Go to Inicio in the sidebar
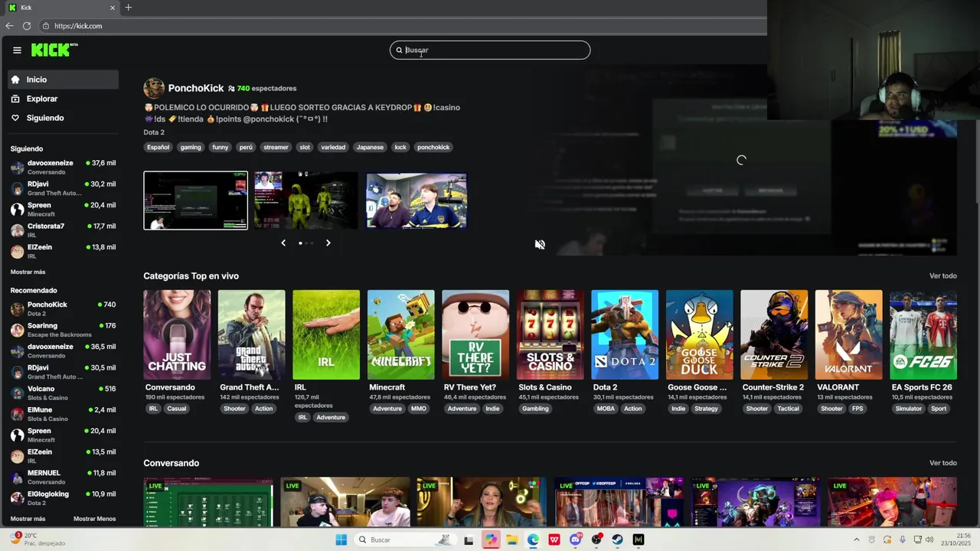The image size is (980, 551). tap(64, 80)
